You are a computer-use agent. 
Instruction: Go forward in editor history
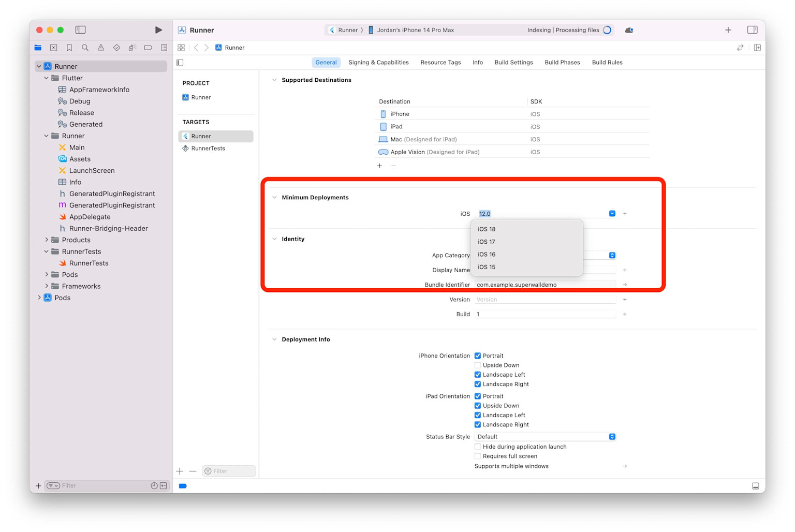207,48
